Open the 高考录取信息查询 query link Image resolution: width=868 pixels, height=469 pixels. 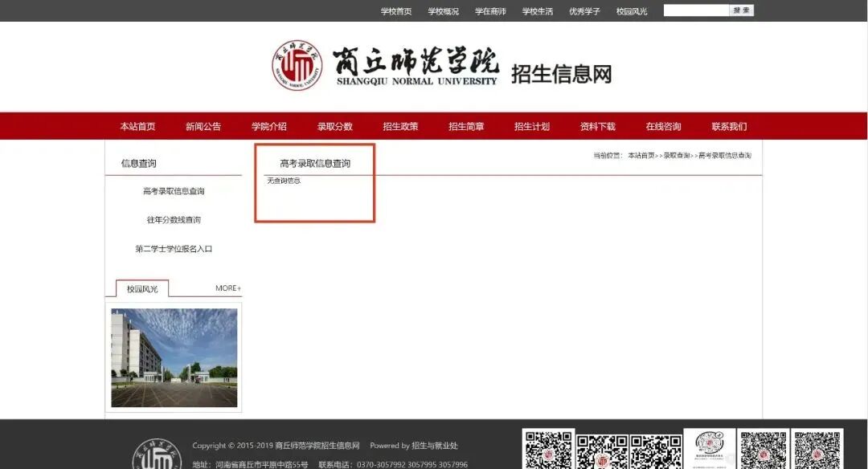(x=174, y=190)
